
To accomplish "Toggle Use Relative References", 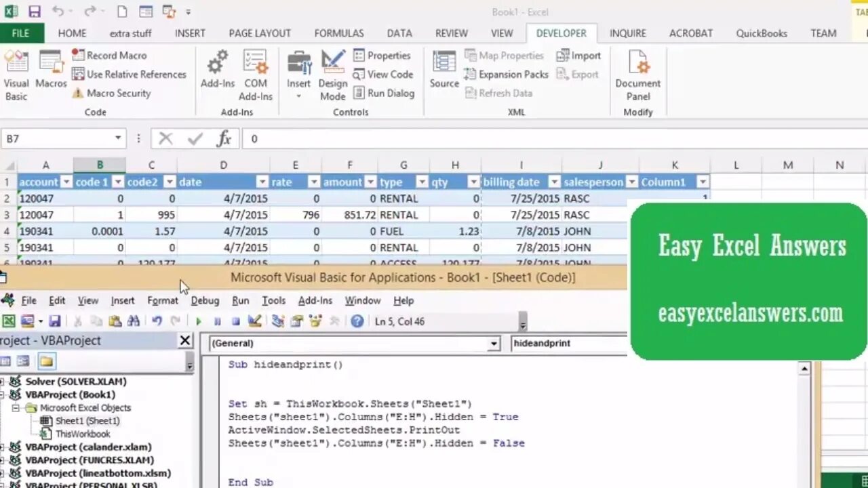I will click(129, 75).
